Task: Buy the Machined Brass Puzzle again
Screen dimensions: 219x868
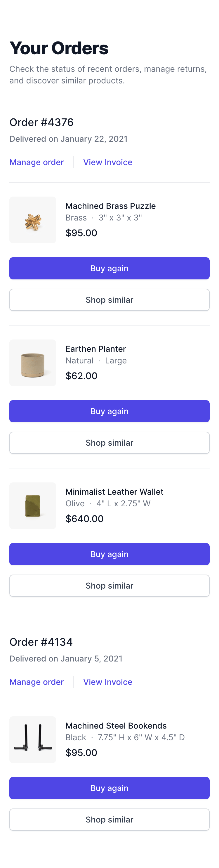Action: coord(109,268)
